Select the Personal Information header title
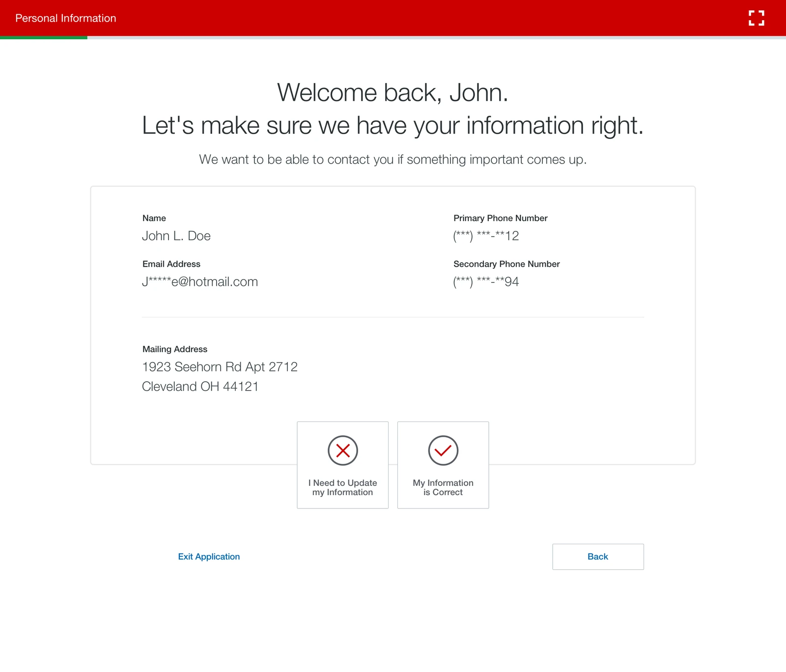 coord(66,18)
